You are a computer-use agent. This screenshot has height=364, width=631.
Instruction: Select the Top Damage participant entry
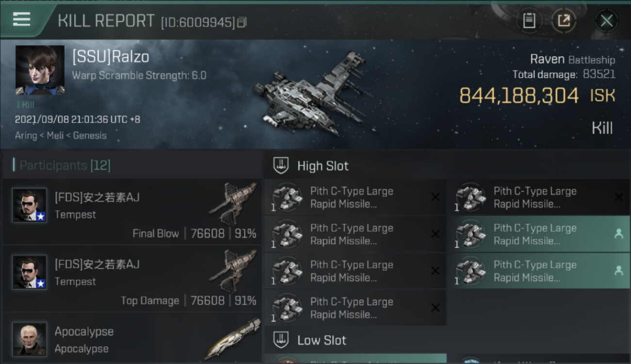click(x=132, y=279)
